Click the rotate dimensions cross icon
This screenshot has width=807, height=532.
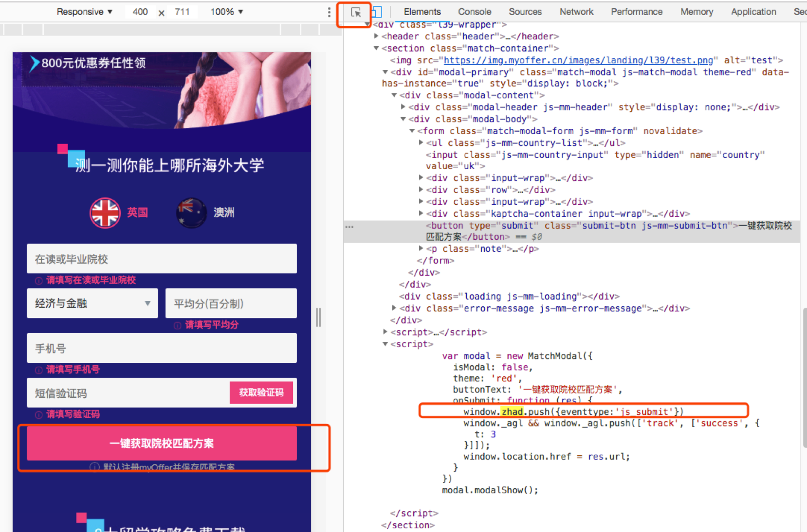click(161, 13)
